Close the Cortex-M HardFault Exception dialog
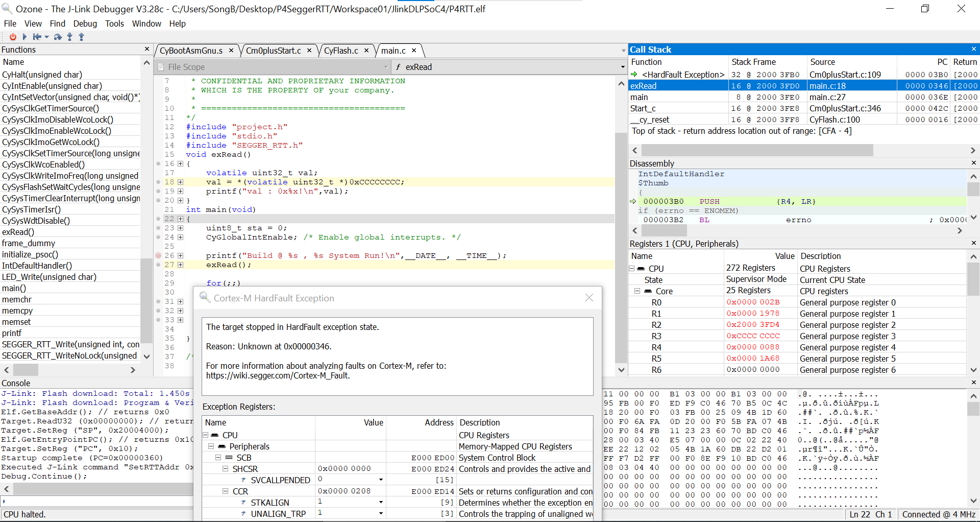Image resolution: width=980 pixels, height=522 pixels. (x=589, y=298)
